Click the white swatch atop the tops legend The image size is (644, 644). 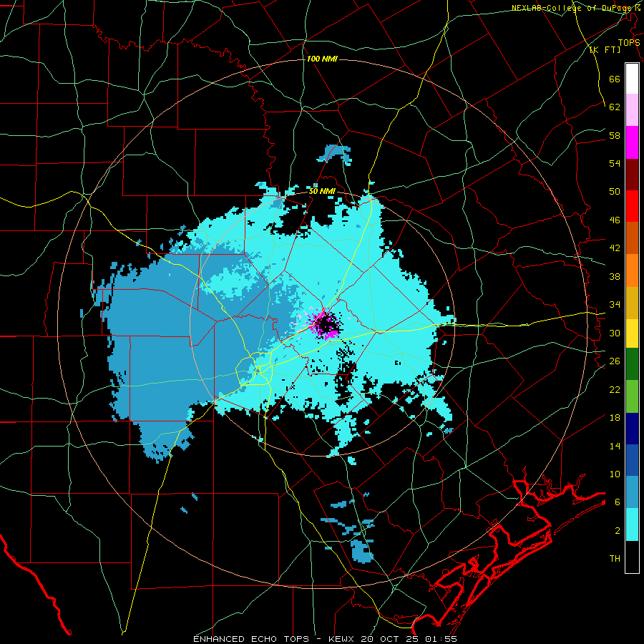tap(632, 79)
